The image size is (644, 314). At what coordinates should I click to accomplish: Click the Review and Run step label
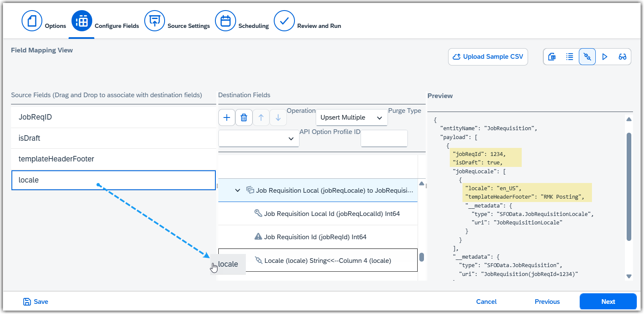pyautogui.click(x=319, y=26)
